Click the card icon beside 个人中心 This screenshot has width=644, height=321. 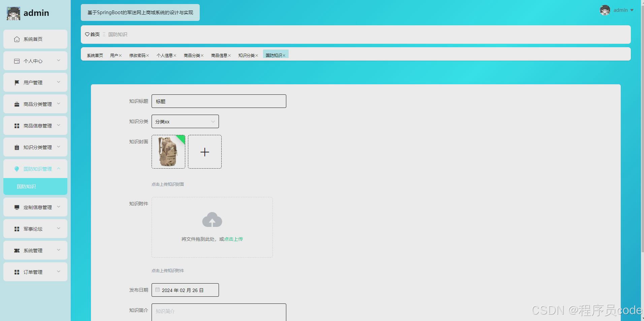(17, 61)
